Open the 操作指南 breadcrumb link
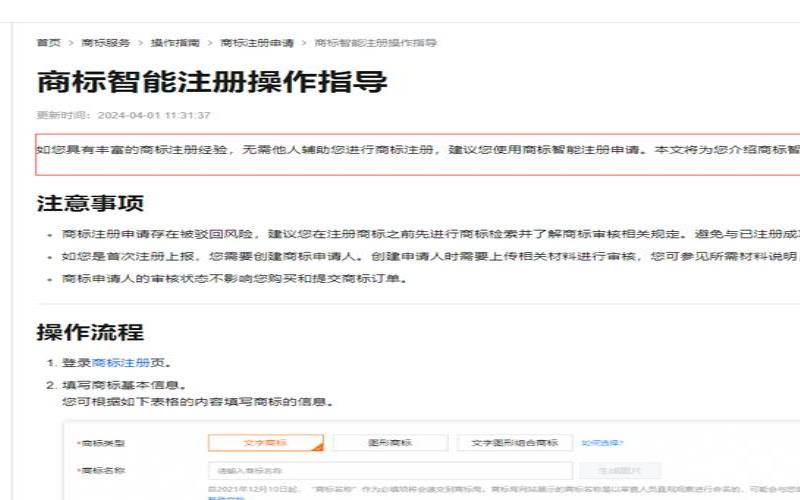This screenshot has height=500, width=800. 175,43
